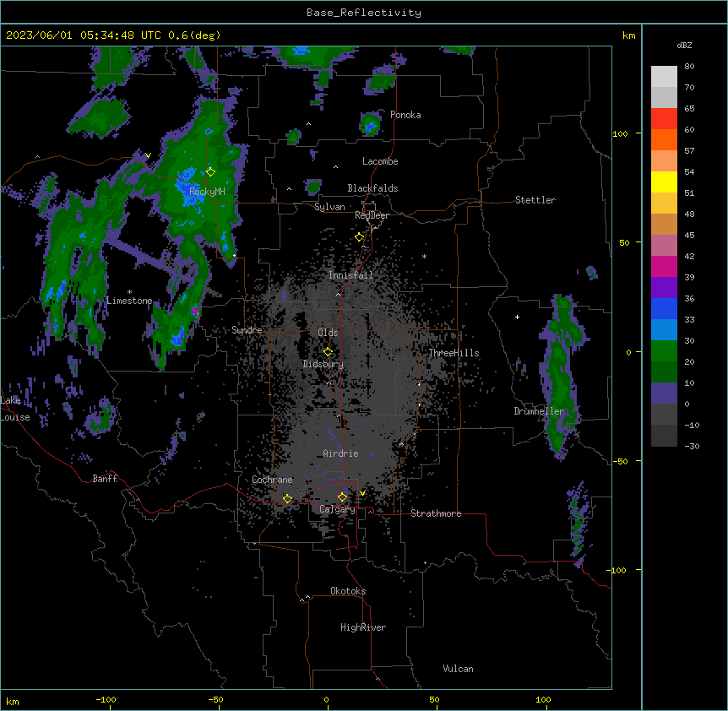Click the km unit label at bottom left
The image size is (728, 711).
click(x=13, y=701)
